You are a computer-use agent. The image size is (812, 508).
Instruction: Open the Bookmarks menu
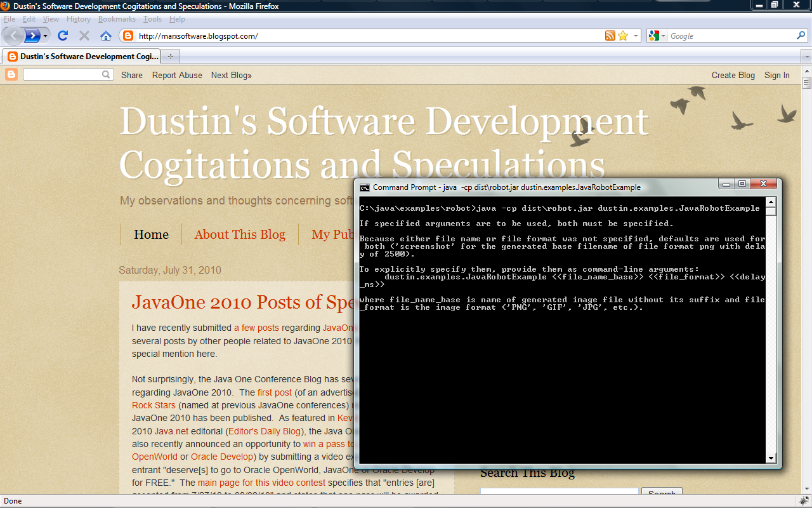click(x=117, y=19)
